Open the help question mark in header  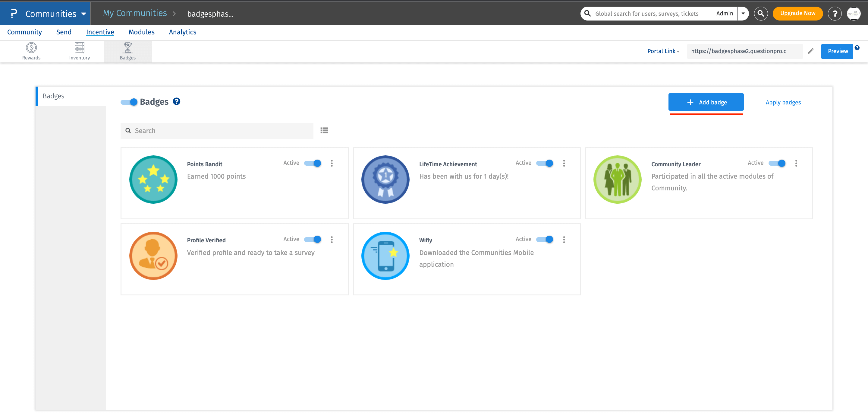click(835, 14)
